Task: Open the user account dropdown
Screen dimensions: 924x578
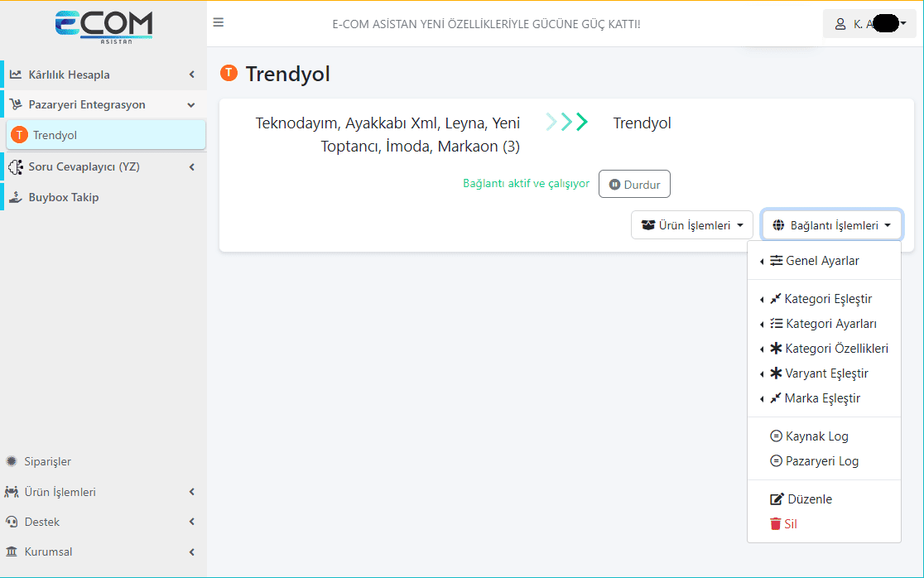Action: coord(870,24)
